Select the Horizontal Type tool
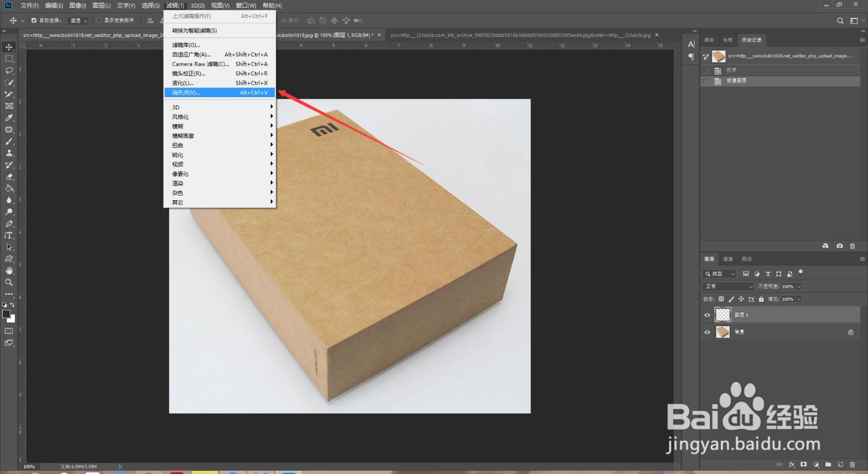 point(9,235)
